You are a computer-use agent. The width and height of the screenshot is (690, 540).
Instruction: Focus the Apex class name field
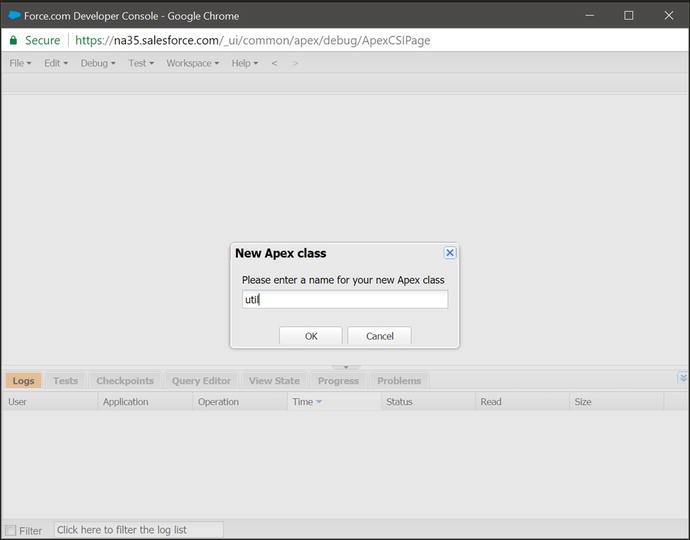(x=345, y=299)
